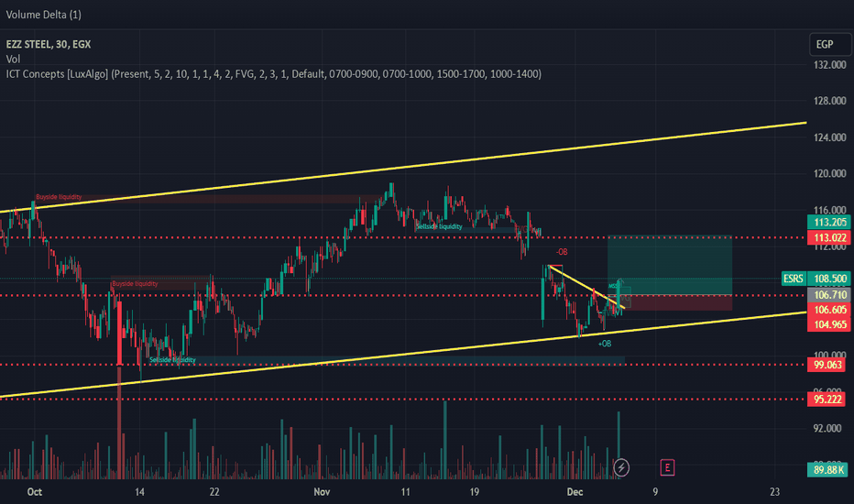Screen dimensions: 854x504
Task: Click the 89.88K volume value label
Action: (x=827, y=469)
